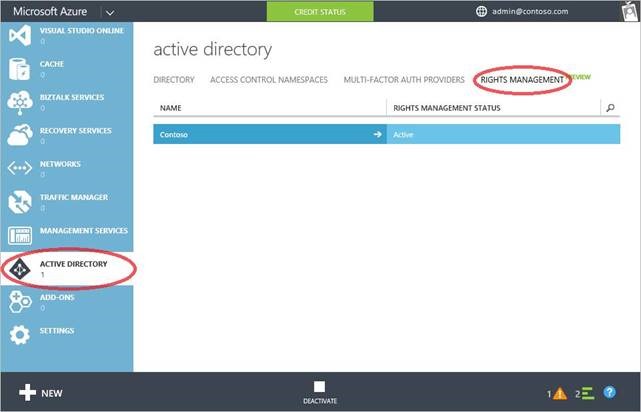The height and width of the screenshot is (412, 641).
Task: Open TRAFFIC MANAGER sidebar label
Action: pyautogui.click(x=74, y=197)
